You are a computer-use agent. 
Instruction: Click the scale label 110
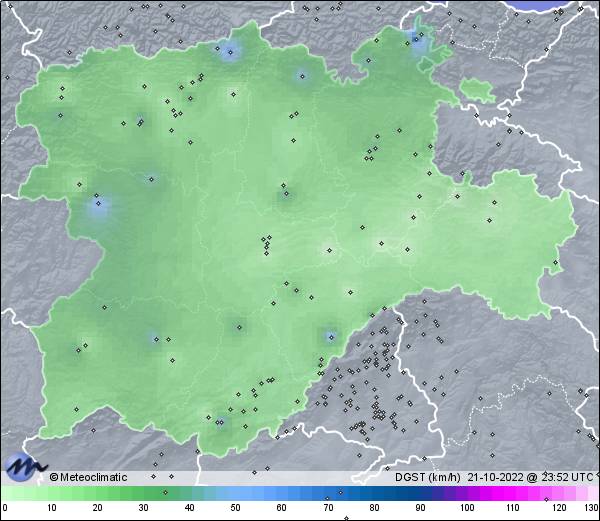click(513, 508)
